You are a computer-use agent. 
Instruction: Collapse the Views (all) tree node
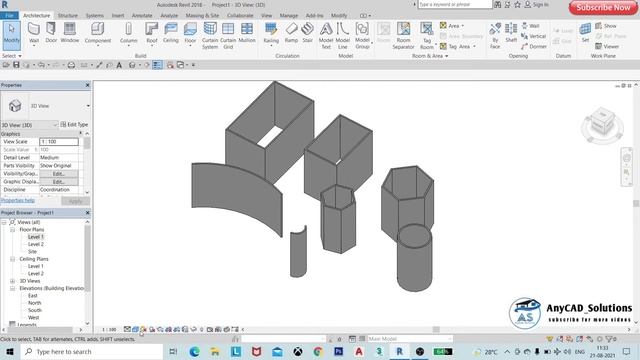[4, 222]
